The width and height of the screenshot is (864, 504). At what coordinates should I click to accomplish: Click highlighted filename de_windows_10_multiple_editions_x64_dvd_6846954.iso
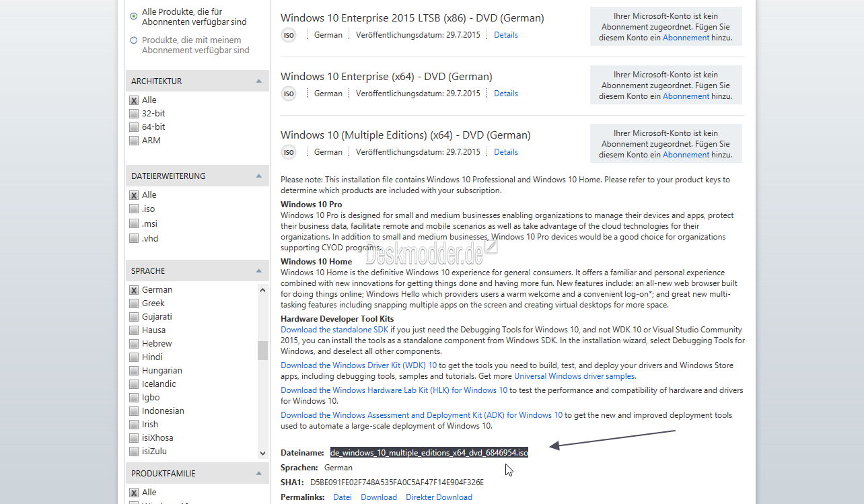[x=429, y=453]
